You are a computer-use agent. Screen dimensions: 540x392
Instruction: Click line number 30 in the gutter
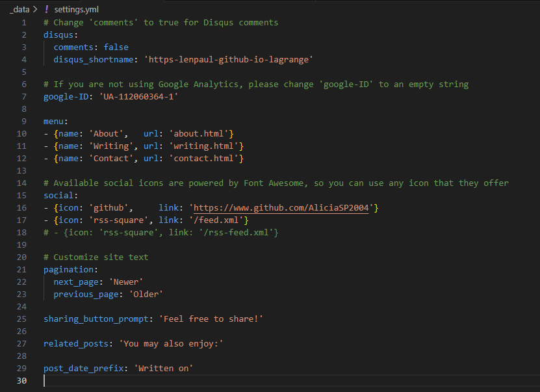point(21,381)
